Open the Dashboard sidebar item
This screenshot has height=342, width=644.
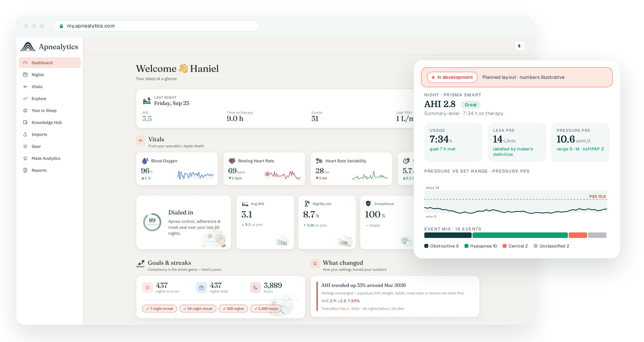(x=50, y=63)
